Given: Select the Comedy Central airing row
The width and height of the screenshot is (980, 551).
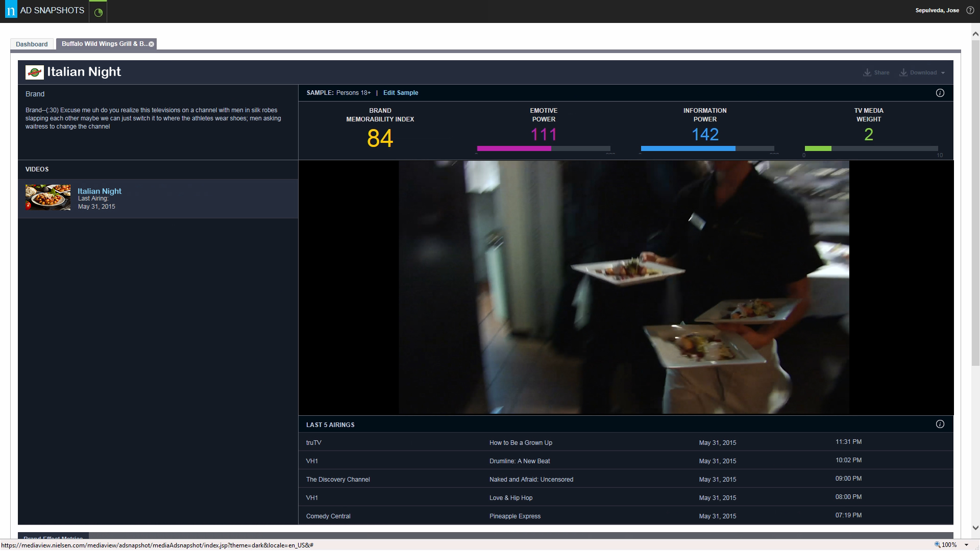Looking at the screenshot, I should point(626,516).
